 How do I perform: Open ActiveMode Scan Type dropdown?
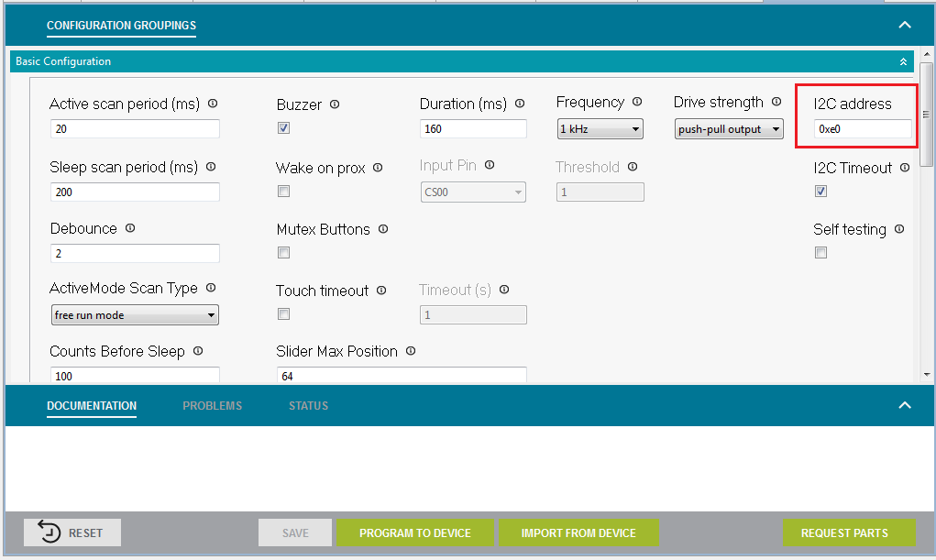[x=135, y=315]
